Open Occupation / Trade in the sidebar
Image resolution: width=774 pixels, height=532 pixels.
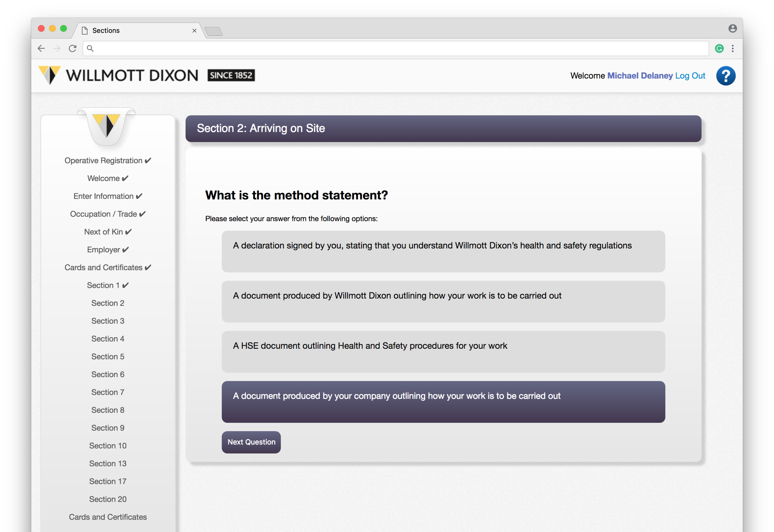(108, 214)
